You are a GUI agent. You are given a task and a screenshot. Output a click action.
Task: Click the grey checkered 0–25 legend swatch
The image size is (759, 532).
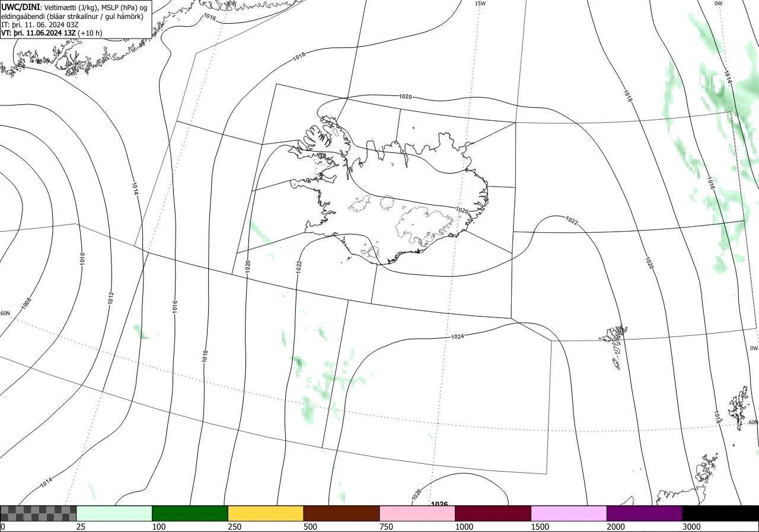(39, 513)
